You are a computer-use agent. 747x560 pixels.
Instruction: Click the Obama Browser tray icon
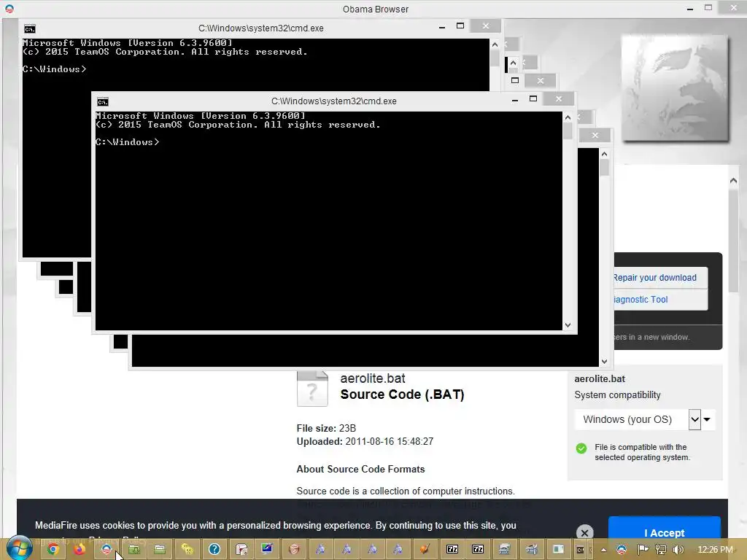point(622,550)
